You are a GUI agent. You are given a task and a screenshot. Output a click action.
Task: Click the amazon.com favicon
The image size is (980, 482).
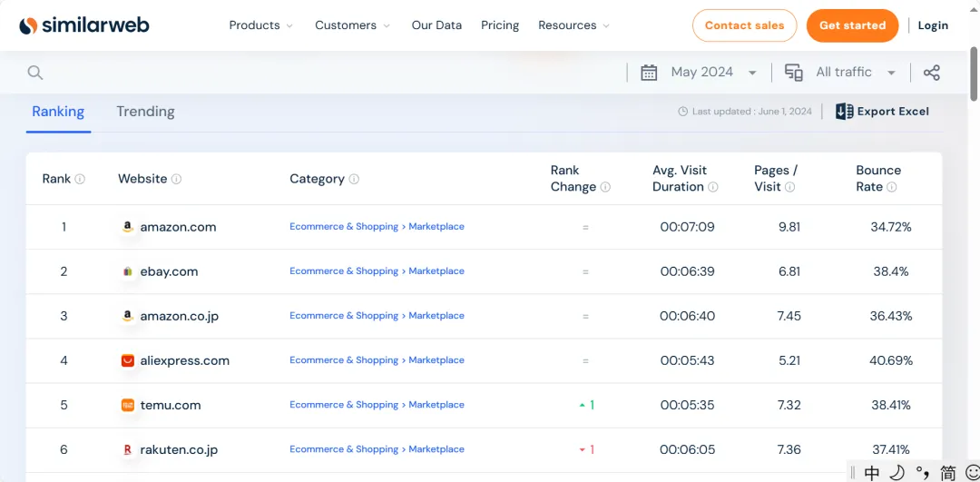click(128, 227)
